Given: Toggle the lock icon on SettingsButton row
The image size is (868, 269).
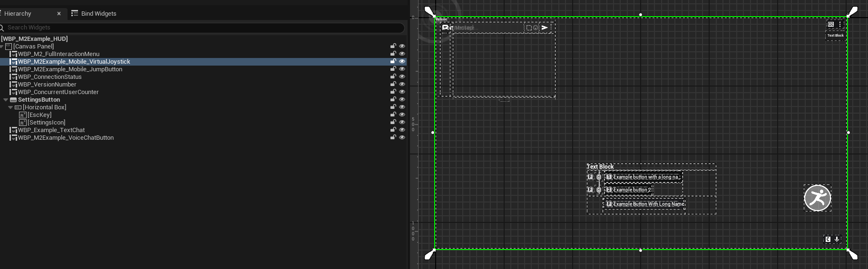Looking at the screenshot, I should pos(393,99).
